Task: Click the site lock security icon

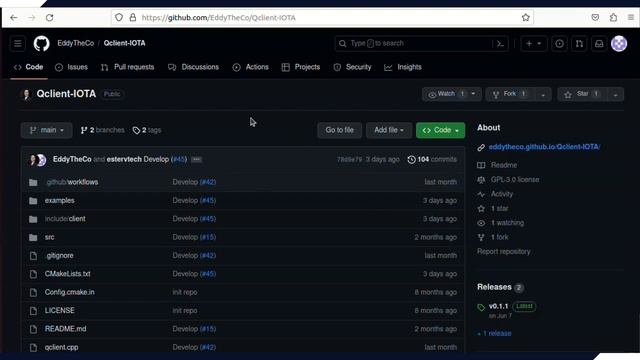Action: pos(133,18)
